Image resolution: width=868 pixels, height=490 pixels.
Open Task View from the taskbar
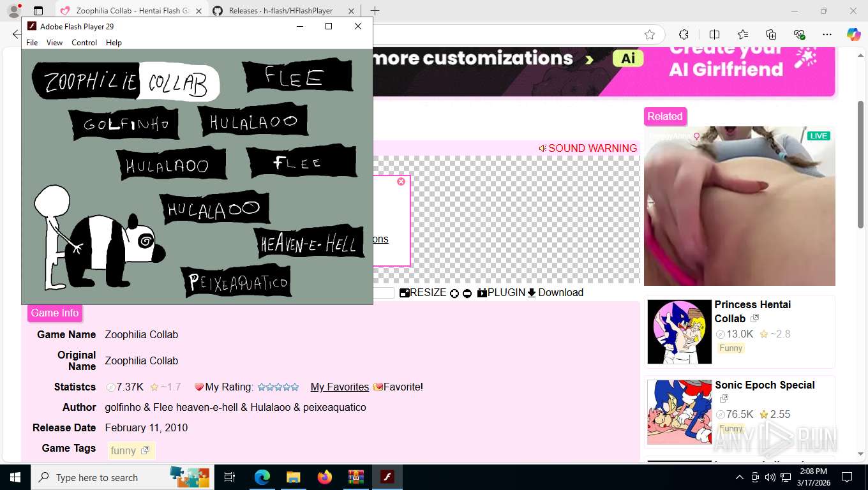[230, 477]
